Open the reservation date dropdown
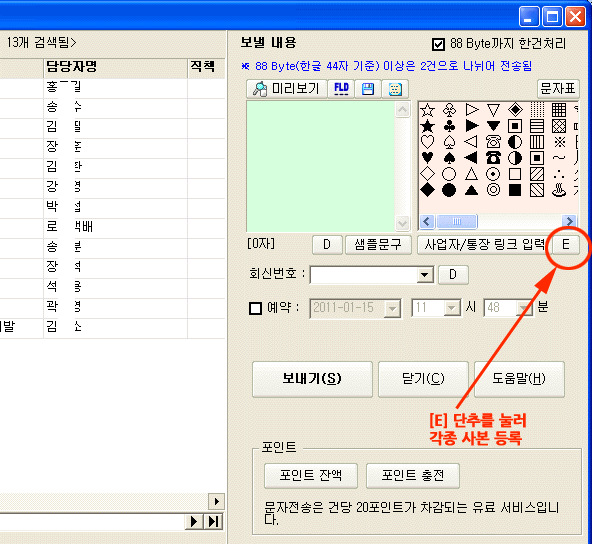The width and height of the screenshot is (592, 544). 392,309
